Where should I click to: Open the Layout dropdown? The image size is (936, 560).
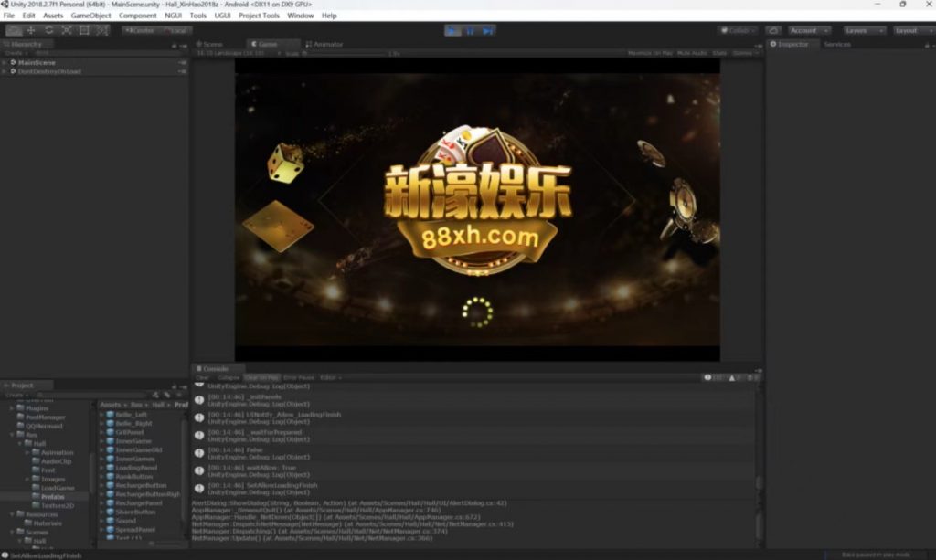click(x=910, y=30)
